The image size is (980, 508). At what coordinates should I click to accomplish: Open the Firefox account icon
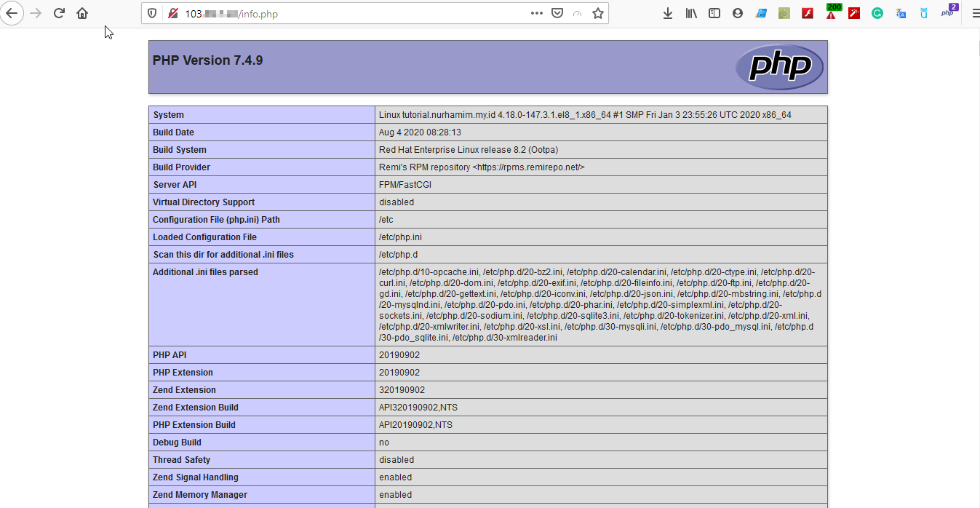click(738, 13)
